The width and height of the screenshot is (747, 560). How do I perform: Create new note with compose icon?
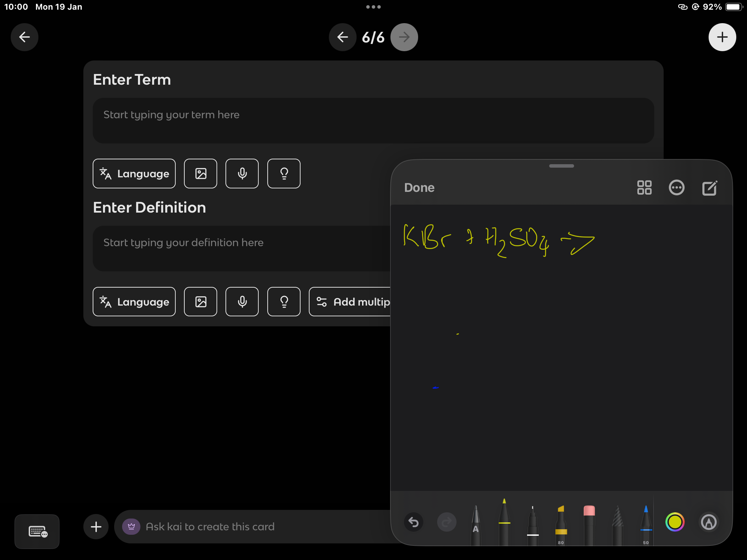(710, 188)
